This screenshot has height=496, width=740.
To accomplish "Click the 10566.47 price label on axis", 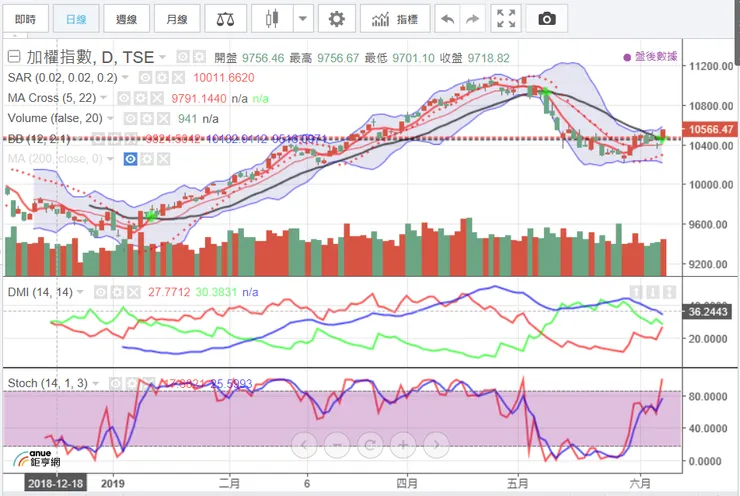I will point(710,129).
